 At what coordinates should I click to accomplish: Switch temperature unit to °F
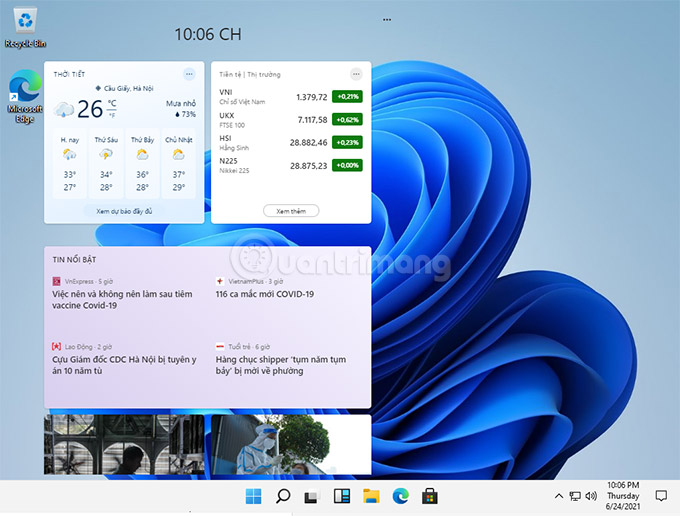coord(112,115)
